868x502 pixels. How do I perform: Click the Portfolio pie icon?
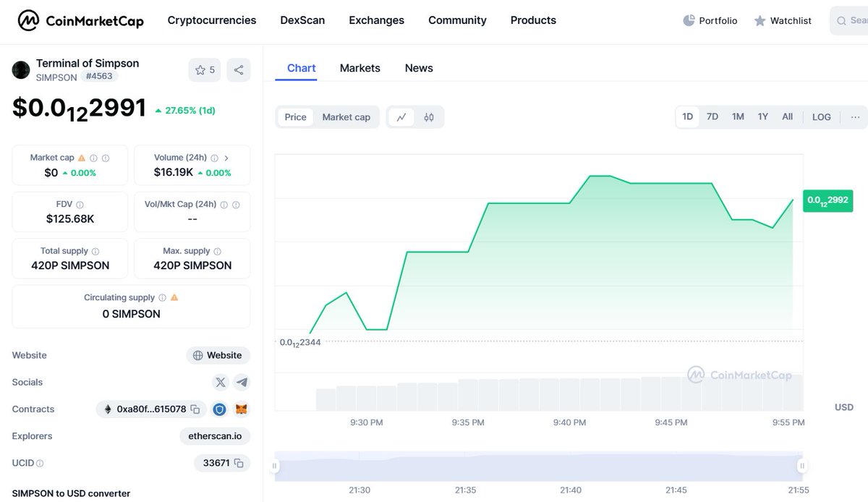point(689,20)
